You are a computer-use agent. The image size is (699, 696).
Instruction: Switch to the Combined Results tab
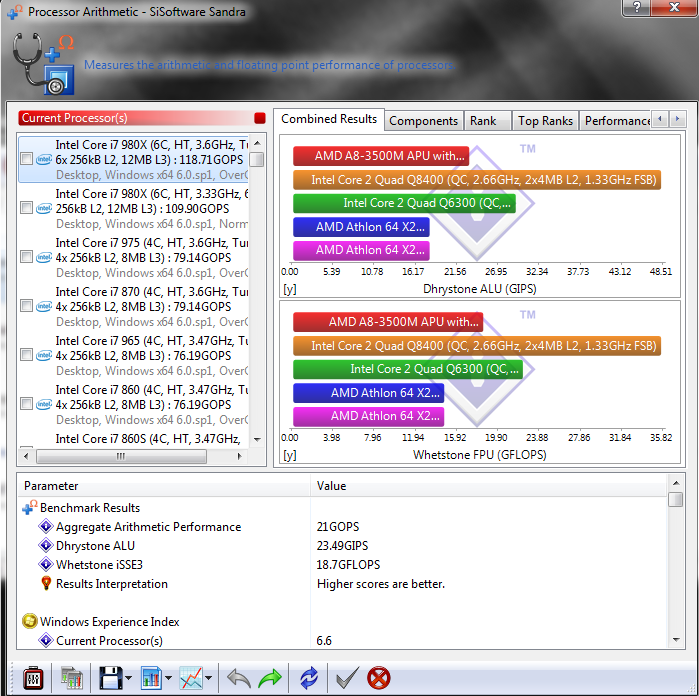pos(329,119)
